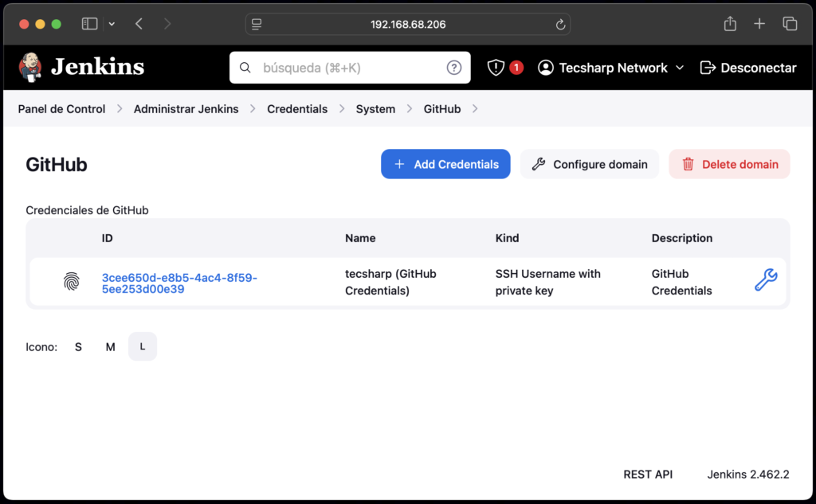816x504 pixels.
Task: Open Administrar Jenkins breadcrumb
Action: click(186, 109)
